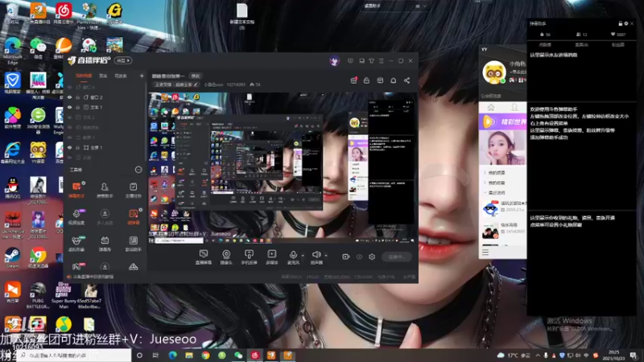Open the home tab in YY window
Screen dimensions: 644x362
[x=491, y=108]
